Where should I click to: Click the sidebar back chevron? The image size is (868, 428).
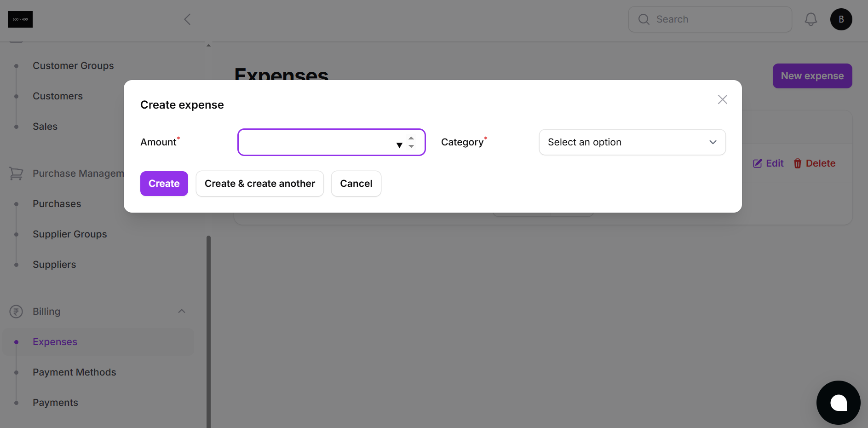pos(187,19)
